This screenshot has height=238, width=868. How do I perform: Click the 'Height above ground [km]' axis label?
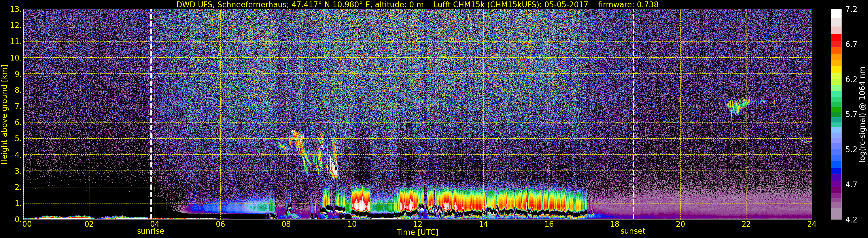(x=4, y=115)
